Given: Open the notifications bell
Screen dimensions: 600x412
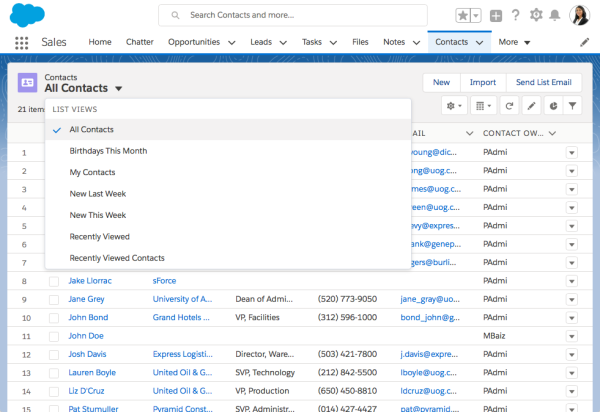Looking at the screenshot, I should (x=554, y=15).
